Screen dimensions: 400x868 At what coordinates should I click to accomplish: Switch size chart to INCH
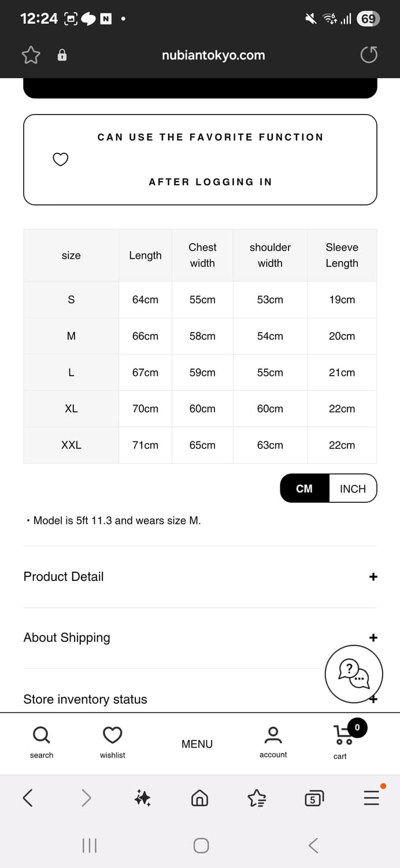(x=353, y=488)
